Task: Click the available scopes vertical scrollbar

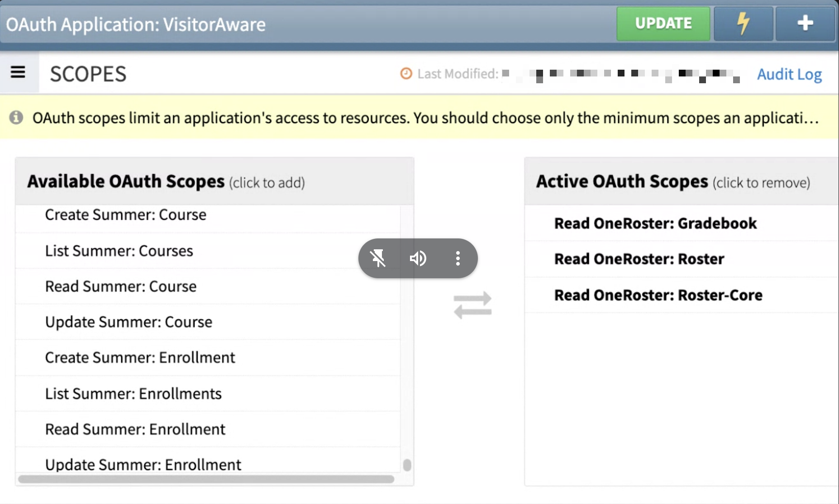Action: click(407, 465)
